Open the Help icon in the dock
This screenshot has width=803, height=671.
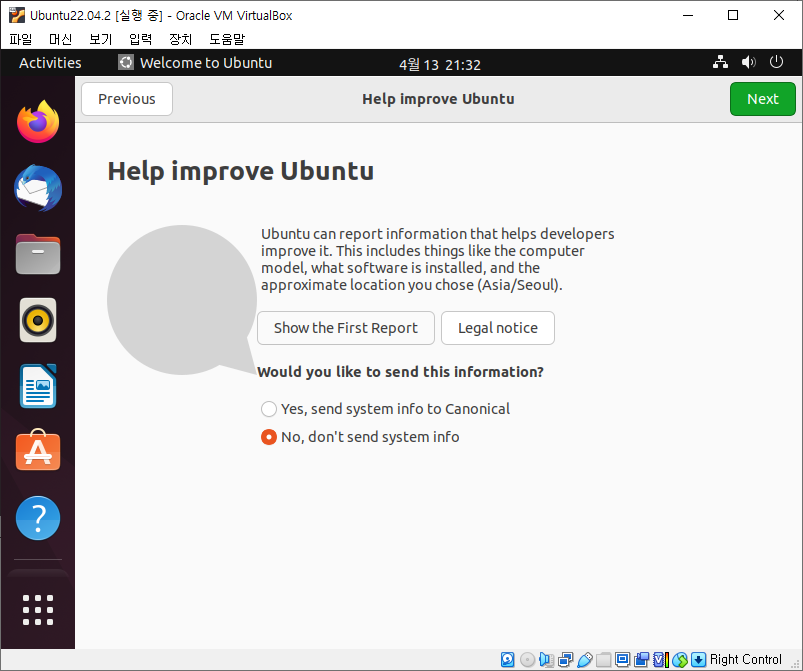pyautogui.click(x=38, y=518)
